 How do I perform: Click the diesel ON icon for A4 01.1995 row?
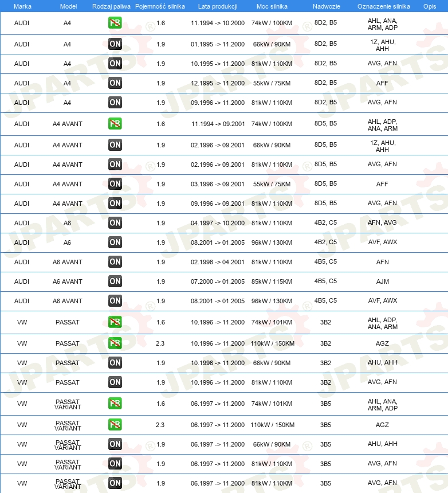115,44
